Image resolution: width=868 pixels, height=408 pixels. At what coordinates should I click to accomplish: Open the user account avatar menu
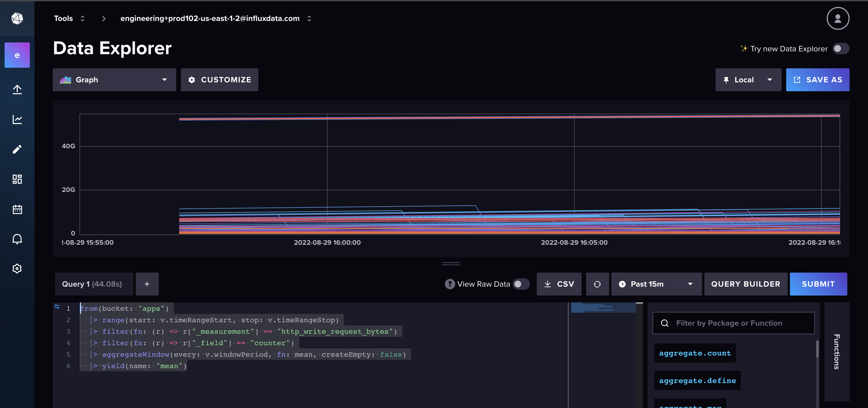pos(838,18)
